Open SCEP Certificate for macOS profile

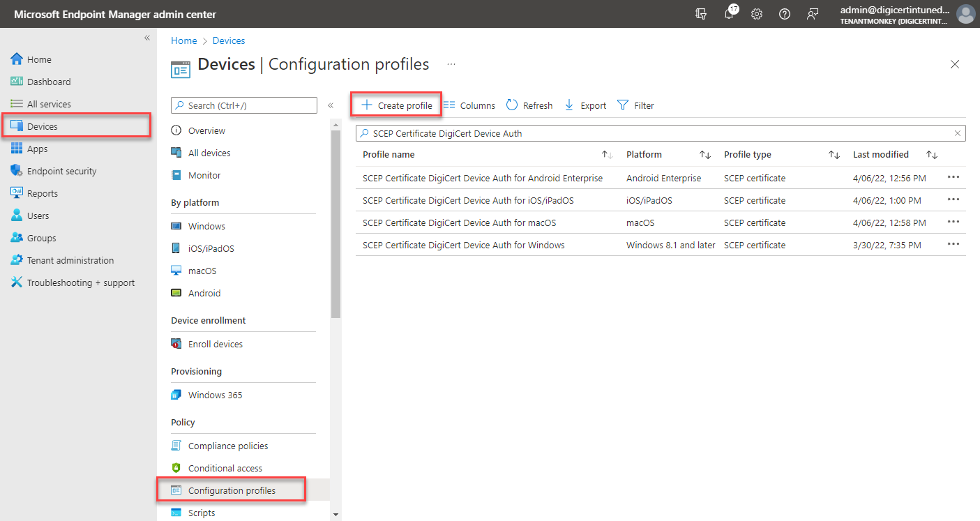pos(459,222)
